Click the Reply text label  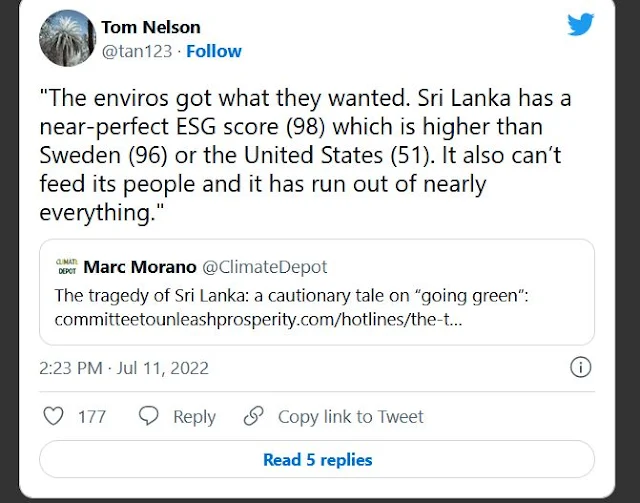194,417
